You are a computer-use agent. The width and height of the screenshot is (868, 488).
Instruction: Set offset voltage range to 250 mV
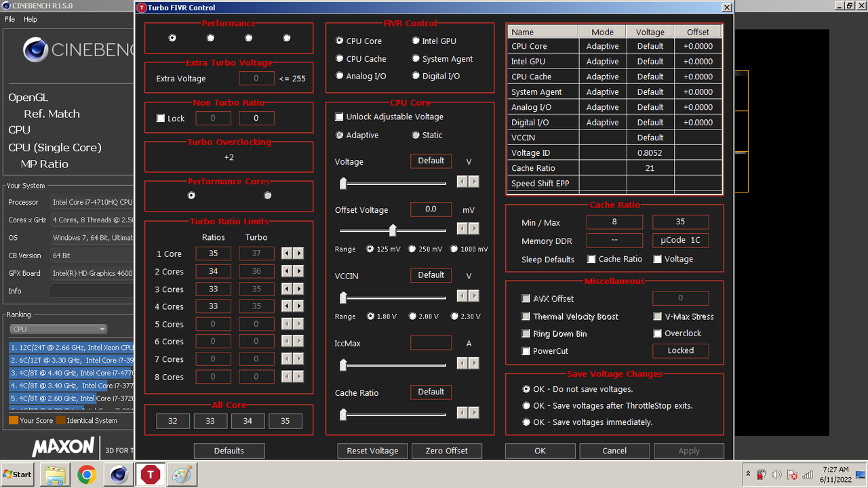(x=412, y=249)
